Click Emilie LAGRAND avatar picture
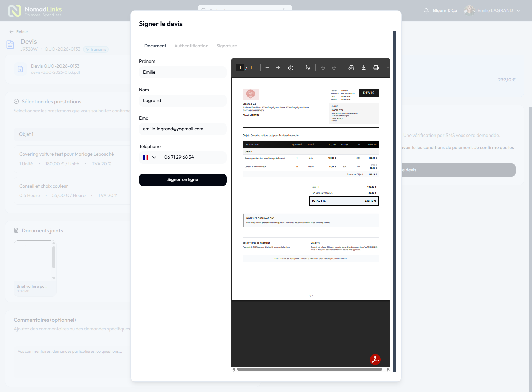 469,10
